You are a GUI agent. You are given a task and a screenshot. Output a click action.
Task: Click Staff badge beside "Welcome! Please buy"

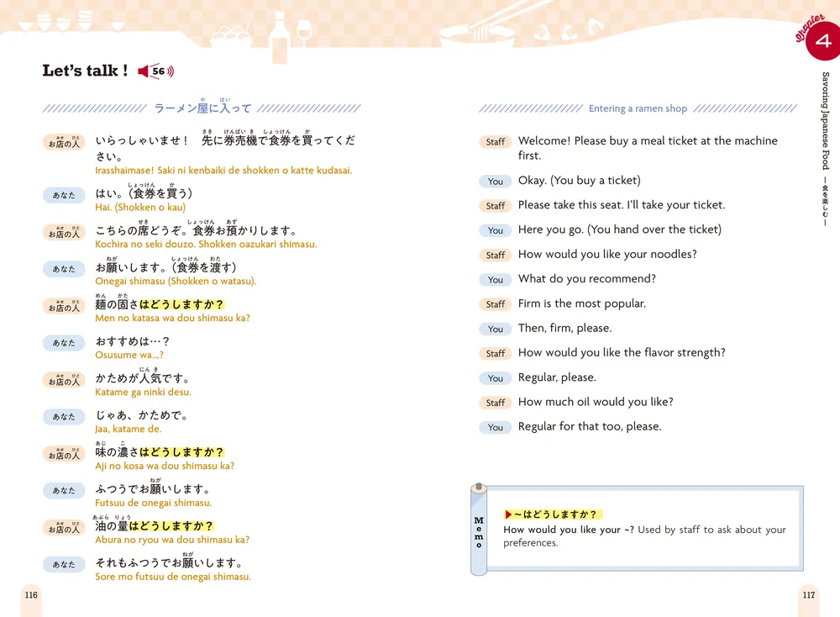coord(495,142)
